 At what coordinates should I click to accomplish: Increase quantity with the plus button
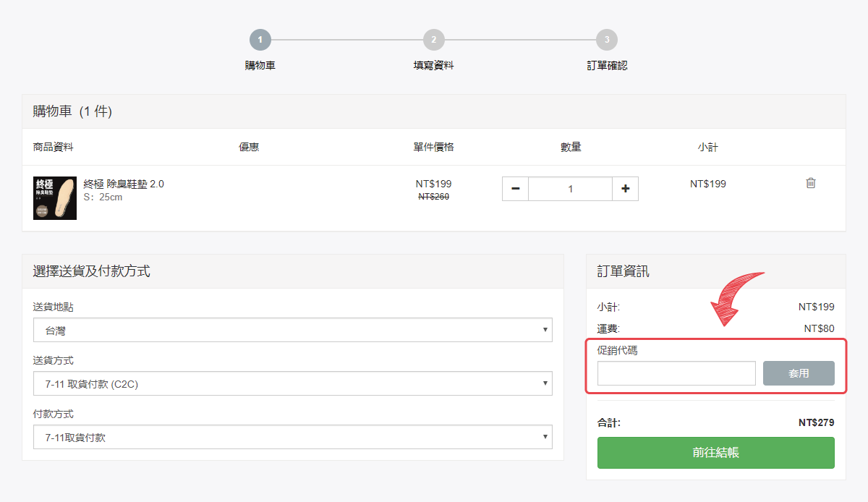coord(625,189)
